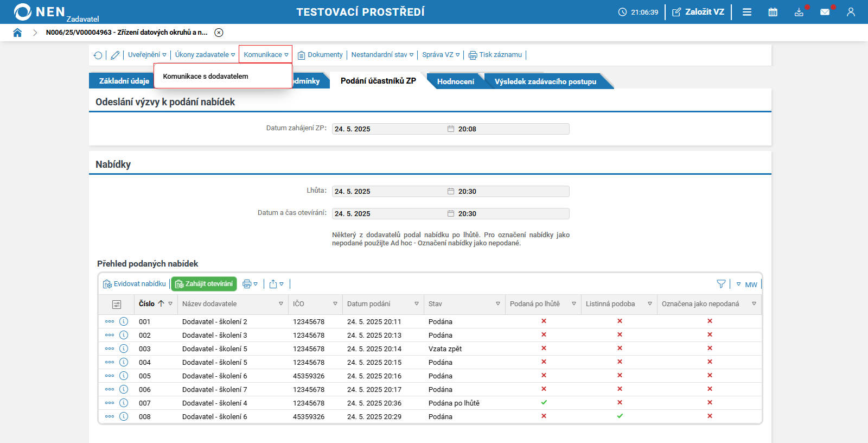Expand the Správa VZ dropdown
This screenshot has height=443, width=868.
pos(441,55)
